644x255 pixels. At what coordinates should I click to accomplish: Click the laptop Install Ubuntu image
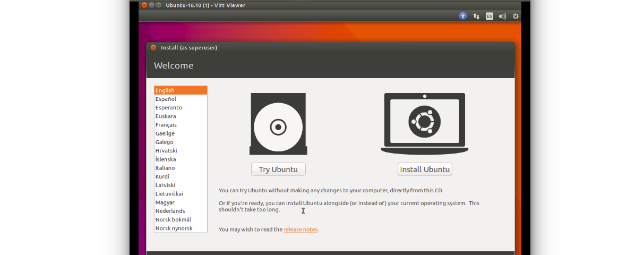pyautogui.click(x=425, y=124)
